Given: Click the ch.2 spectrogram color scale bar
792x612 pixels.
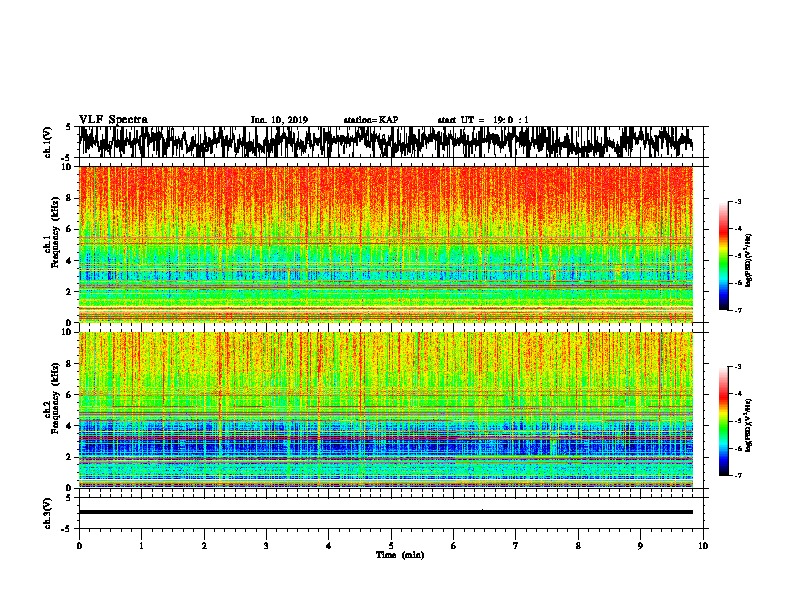Looking at the screenshot, I should click(x=723, y=421).
